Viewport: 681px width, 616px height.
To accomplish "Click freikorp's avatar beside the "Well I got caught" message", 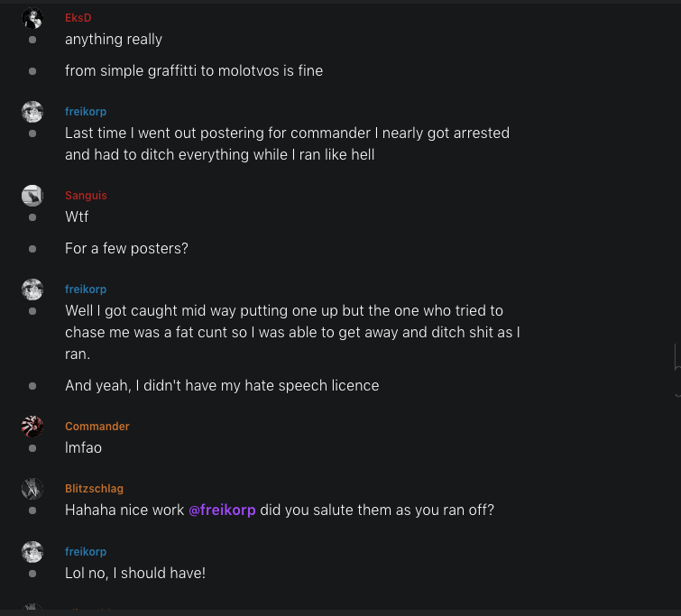I will (x=32, y=290).
